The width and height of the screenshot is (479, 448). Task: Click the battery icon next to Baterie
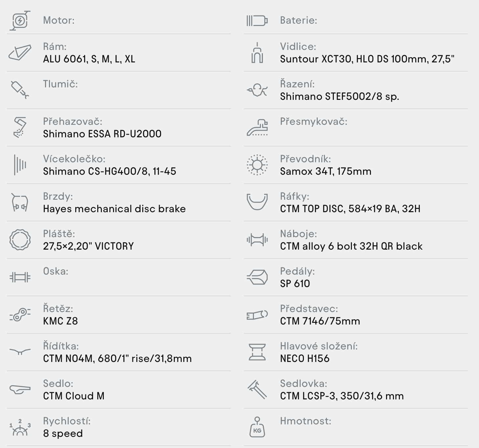(257, 20)
